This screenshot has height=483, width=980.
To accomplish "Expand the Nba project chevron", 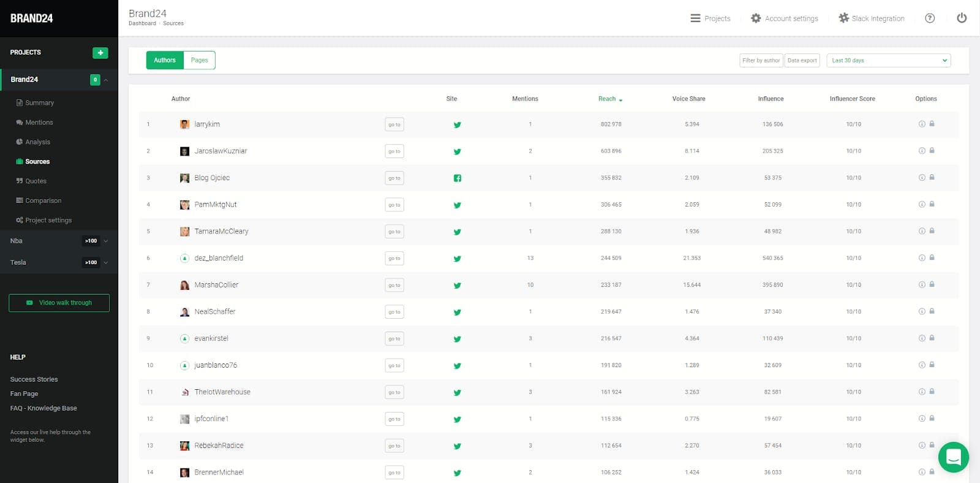I will pos(106,241).
